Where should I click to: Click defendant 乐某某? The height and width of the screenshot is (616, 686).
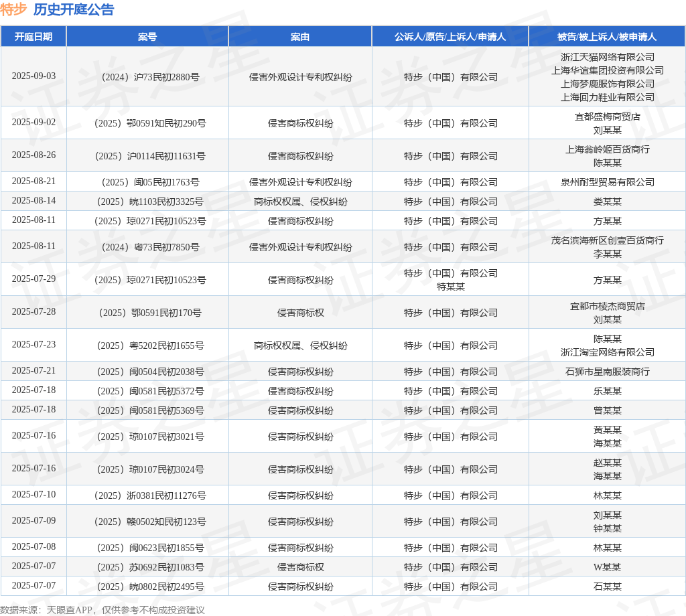click(607, 391)
